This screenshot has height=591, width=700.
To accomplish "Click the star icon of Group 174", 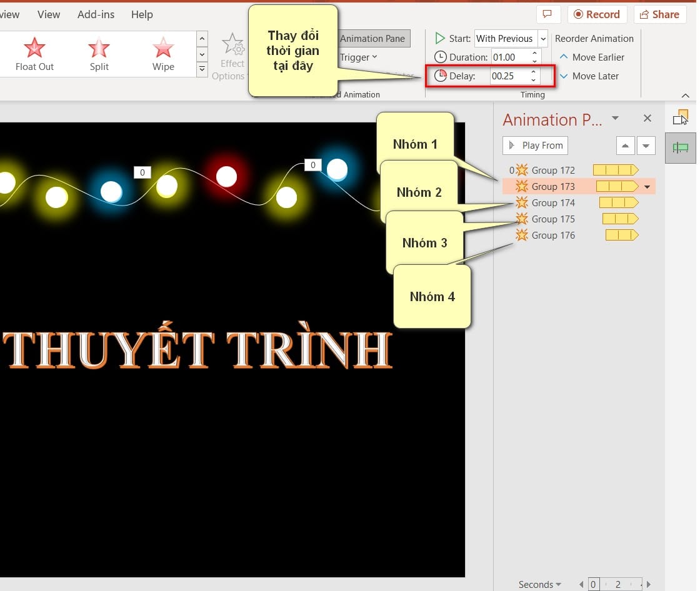I will tap(522, 202).
